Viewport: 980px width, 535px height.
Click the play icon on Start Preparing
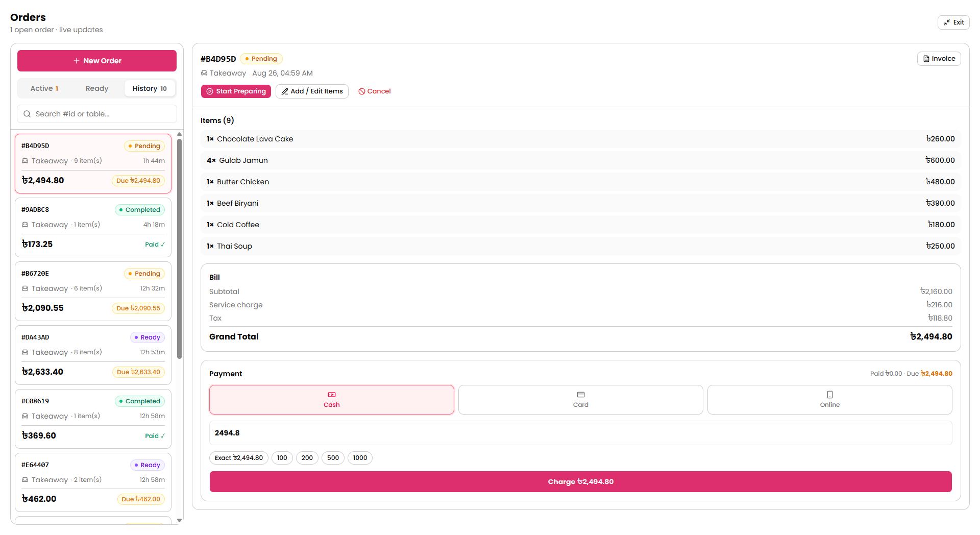[210, 91]
